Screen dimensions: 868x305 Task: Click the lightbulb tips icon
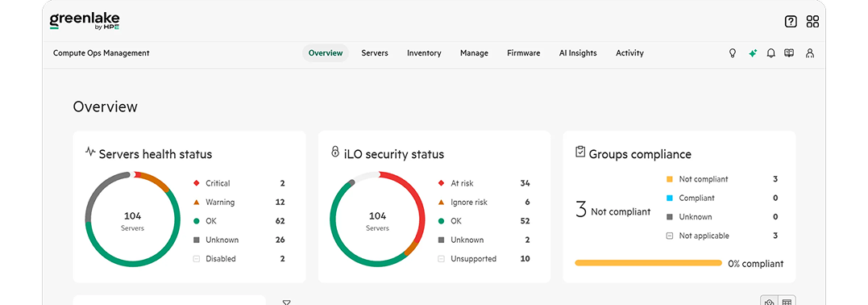click(733, 53)
